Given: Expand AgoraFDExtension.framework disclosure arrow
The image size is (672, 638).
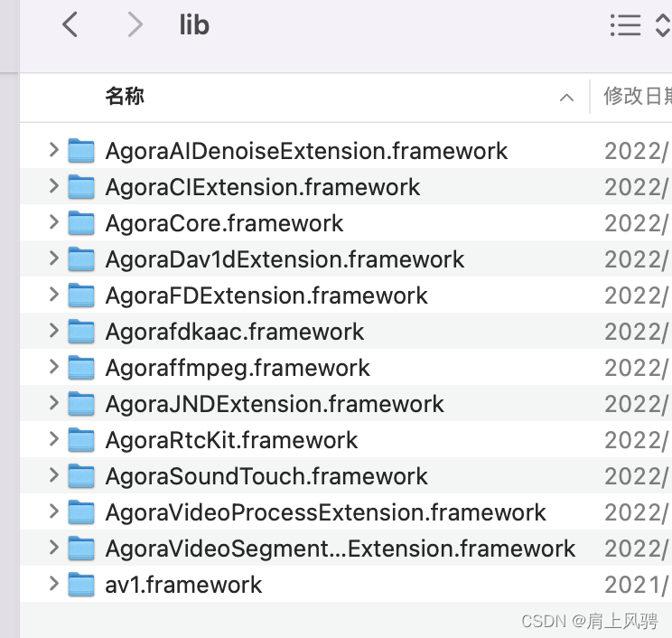Looking at the screenshot, I should point(53,295).
